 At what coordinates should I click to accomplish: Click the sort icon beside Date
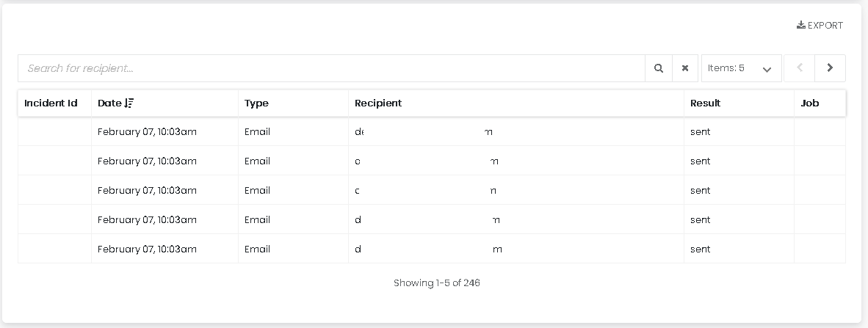[129, 103]
